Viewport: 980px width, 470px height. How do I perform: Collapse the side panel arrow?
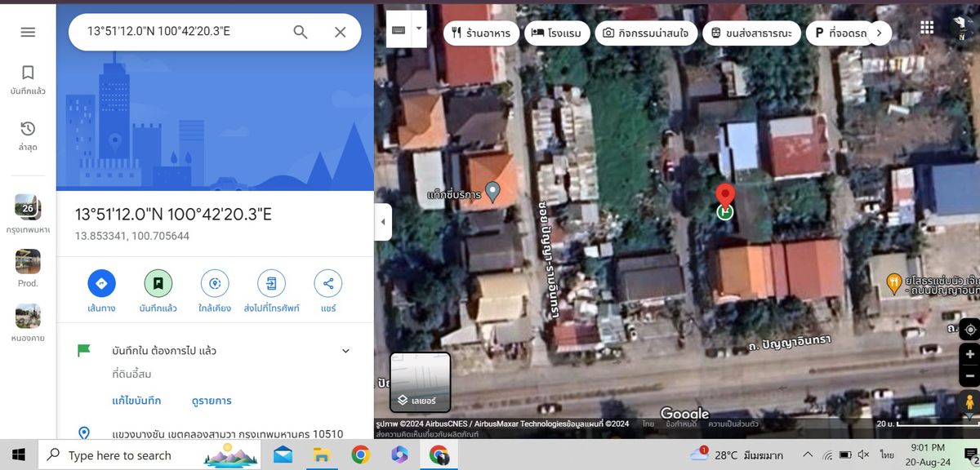point(383,222)
